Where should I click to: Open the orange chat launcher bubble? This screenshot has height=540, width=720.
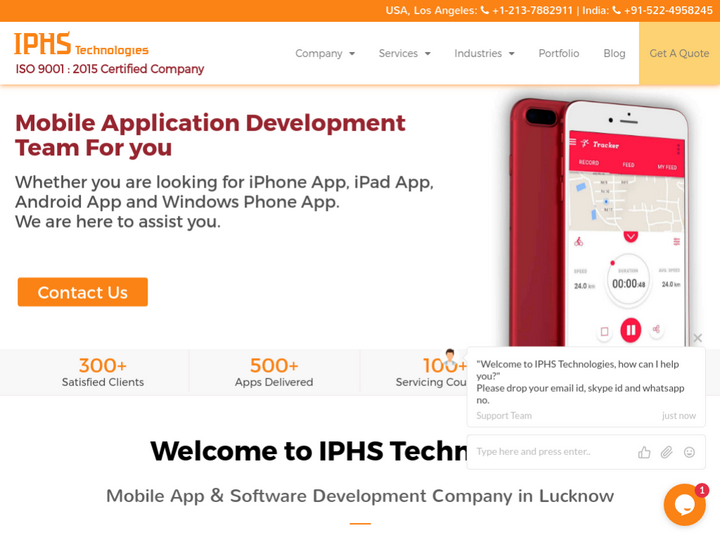coord(685,504)
